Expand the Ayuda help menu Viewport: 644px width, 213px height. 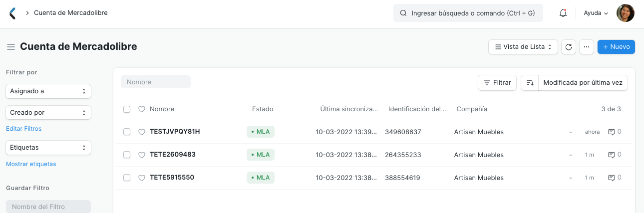(596, 13)
